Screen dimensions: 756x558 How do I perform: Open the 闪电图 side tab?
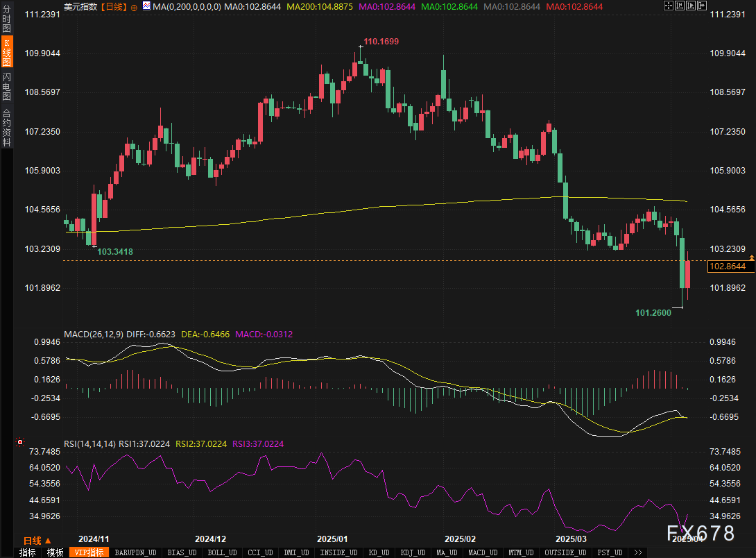point(6,86)
